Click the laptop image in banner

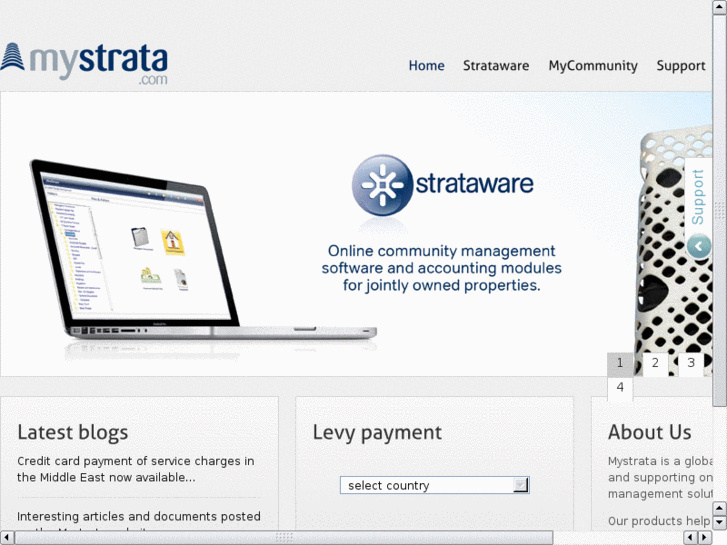(204, 251)
